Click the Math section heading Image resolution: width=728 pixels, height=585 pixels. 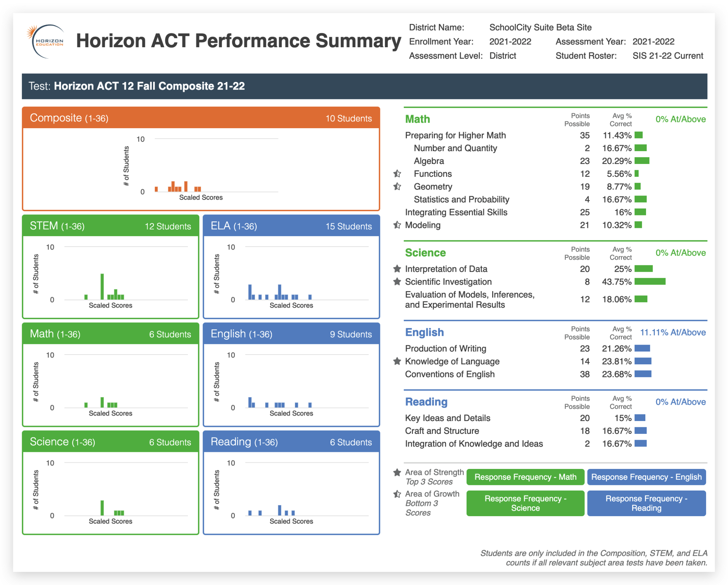(x=417, y=119)
